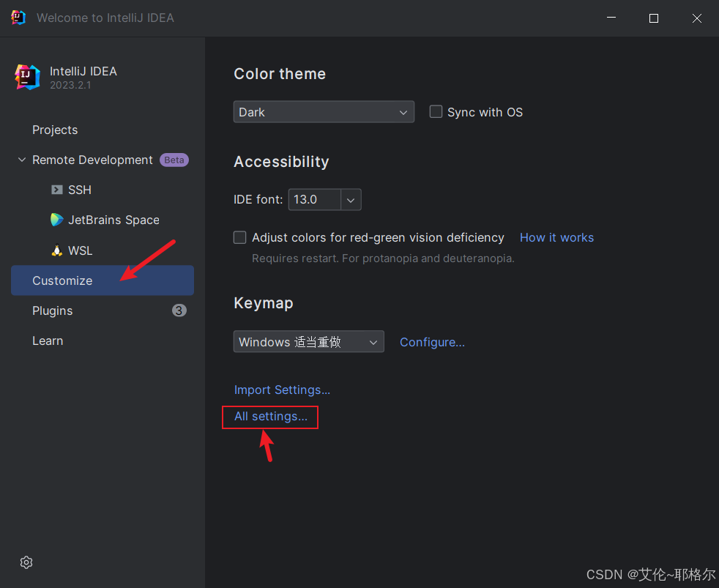The width and height of the screenshot is (719, 588).
Task: Collapse the Remote Development section
Action: (22, 160)
